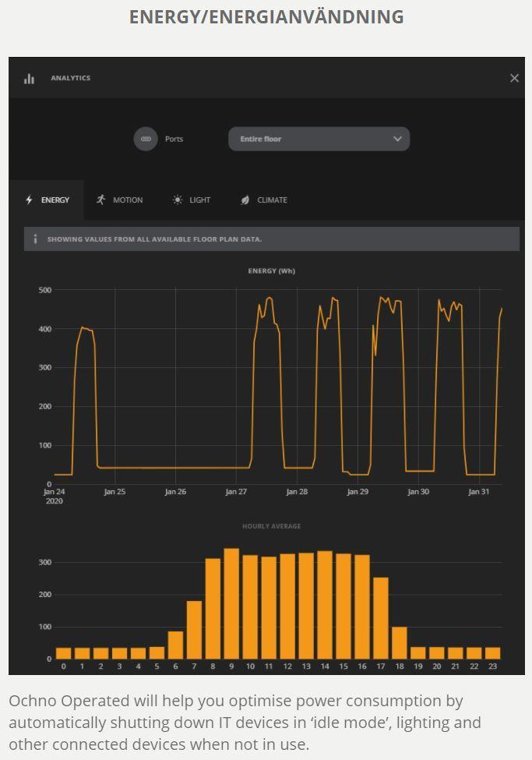The image size is (532, 760).
Task: Click the leaf Climate icon
Action: [x=245, y=200]
